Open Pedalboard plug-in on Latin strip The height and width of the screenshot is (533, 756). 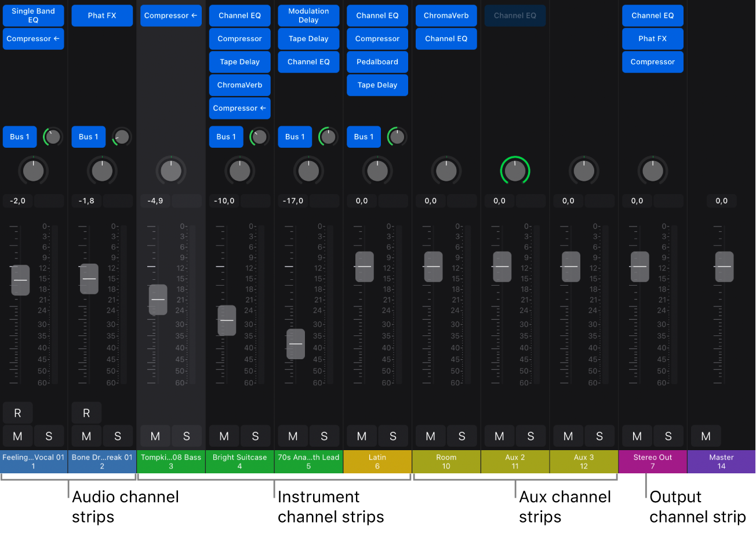pos(377,62)
